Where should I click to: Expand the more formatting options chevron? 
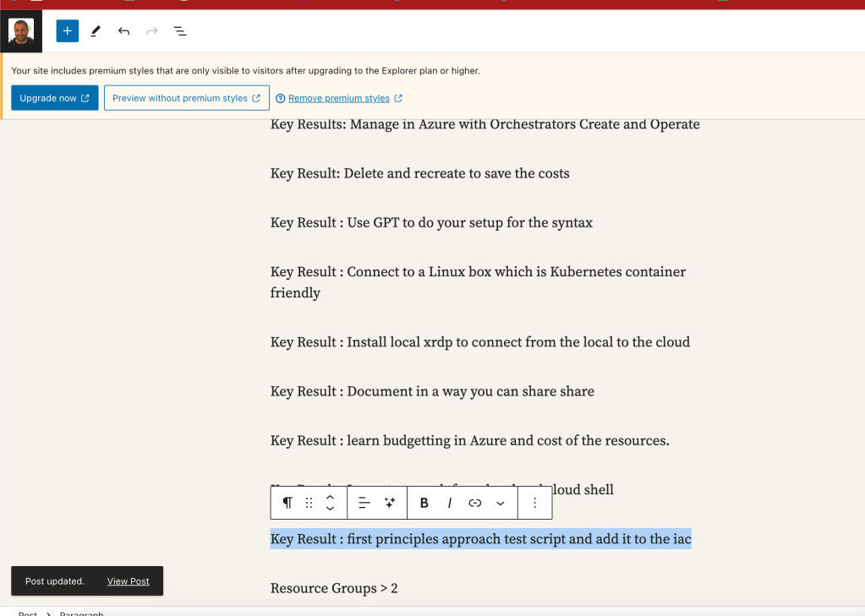(x=501, y=503)
